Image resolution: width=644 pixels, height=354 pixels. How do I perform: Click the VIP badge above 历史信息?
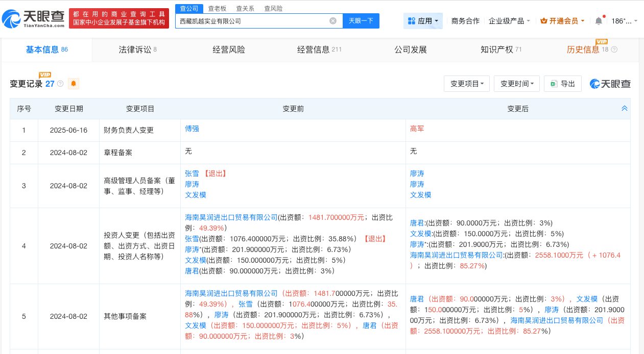tap(602, 41)
